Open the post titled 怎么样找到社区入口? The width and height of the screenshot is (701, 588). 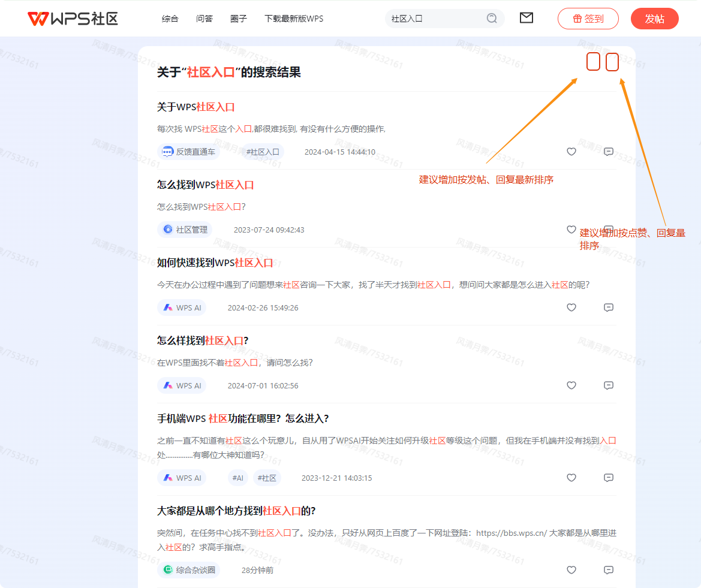coord(203,340)
